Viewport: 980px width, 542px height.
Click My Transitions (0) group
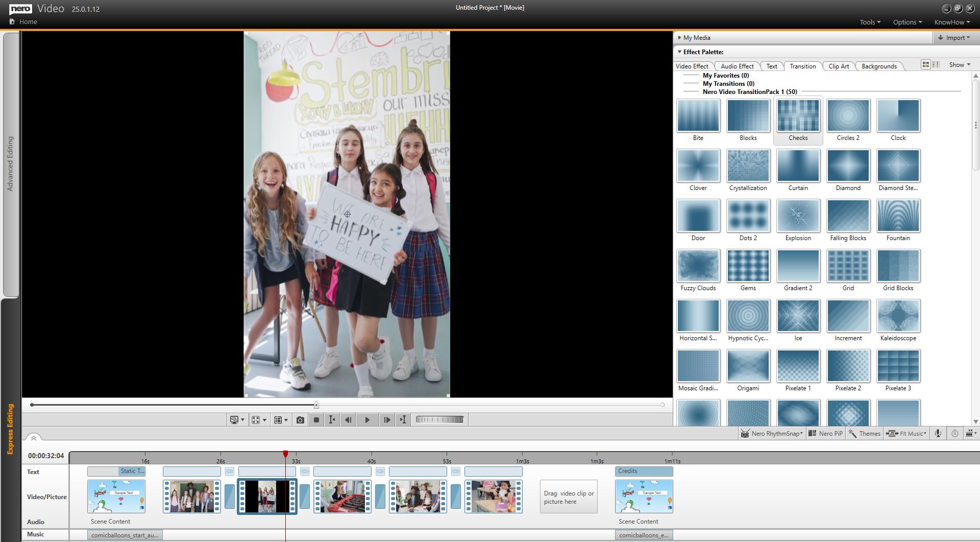728,84
